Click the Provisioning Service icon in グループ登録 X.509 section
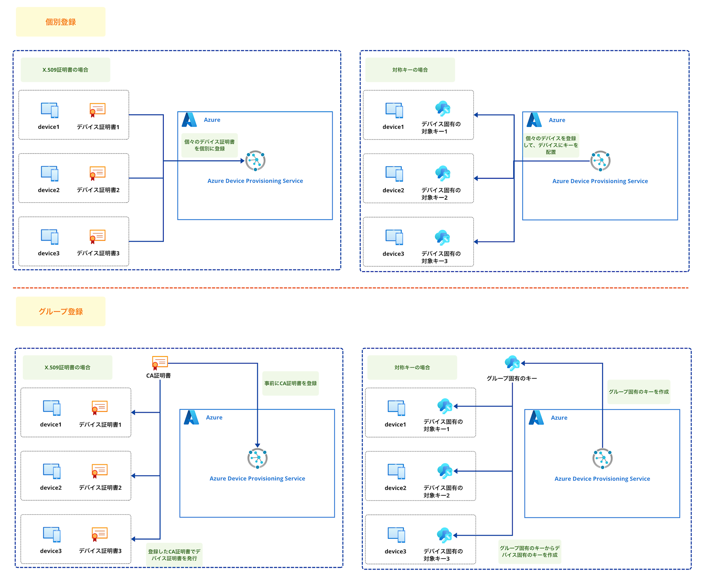Screen dimensions: 723x588 [257, 459]
